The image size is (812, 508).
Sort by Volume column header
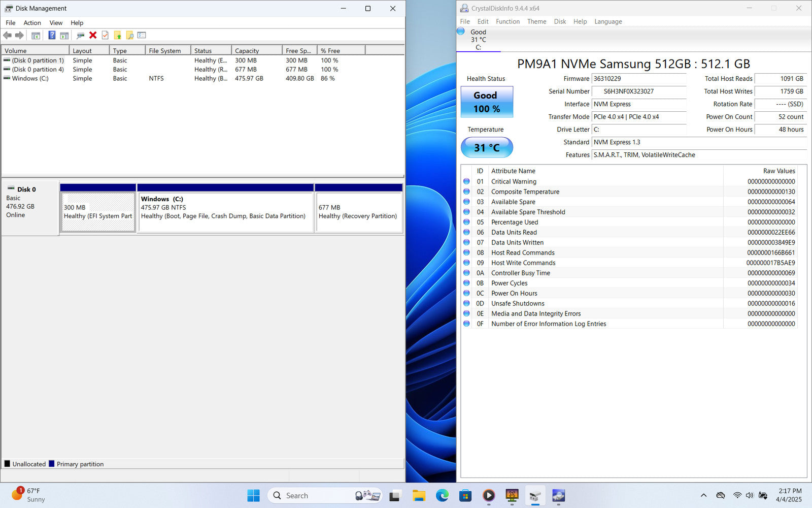point(36,50)
